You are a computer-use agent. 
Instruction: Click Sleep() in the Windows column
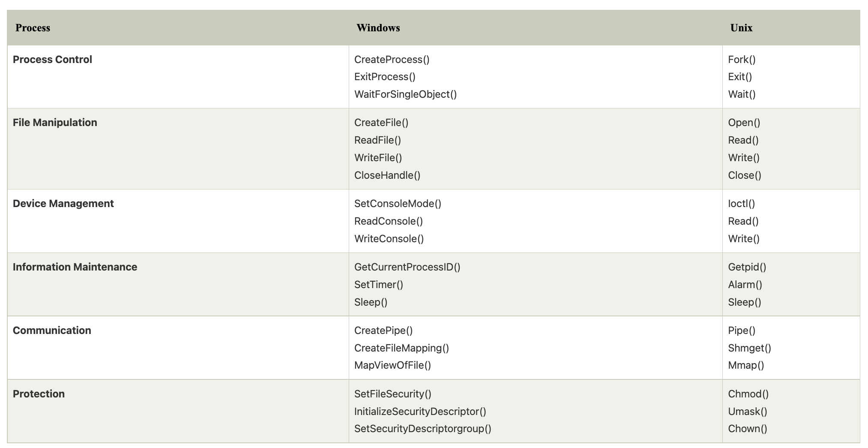371,302
